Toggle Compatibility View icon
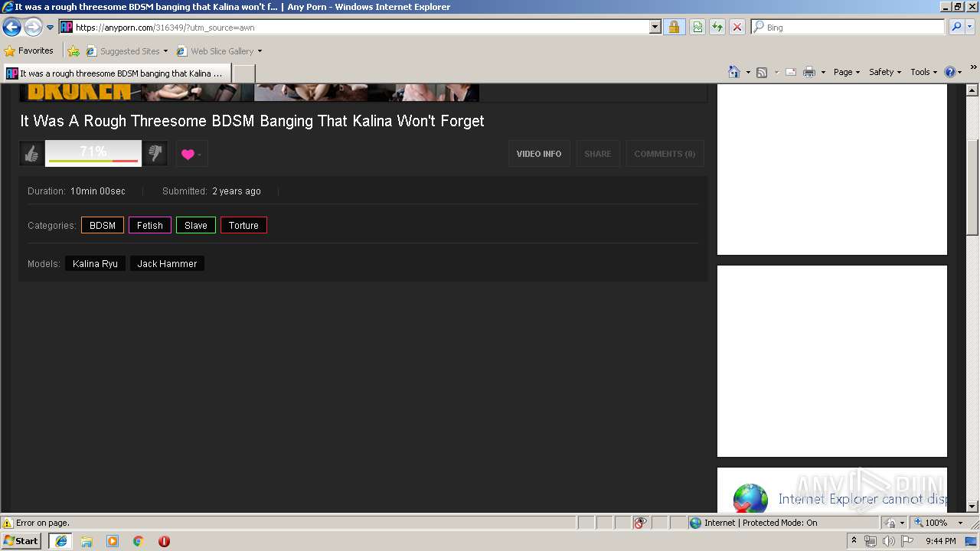The image size is (980, 551). click(x=697, y=27)
